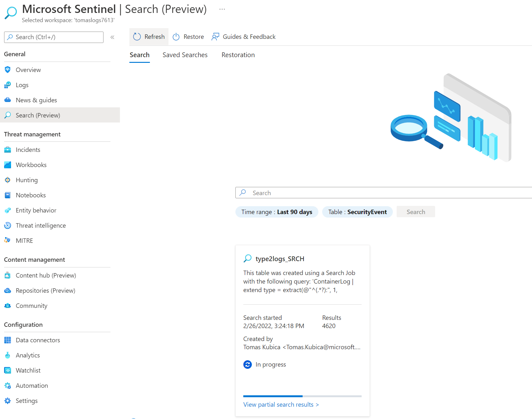Image resolution: width=532 pixels, height=419 pixels.
Task: Open the Overview shield icon
Action: coord(8,70)
